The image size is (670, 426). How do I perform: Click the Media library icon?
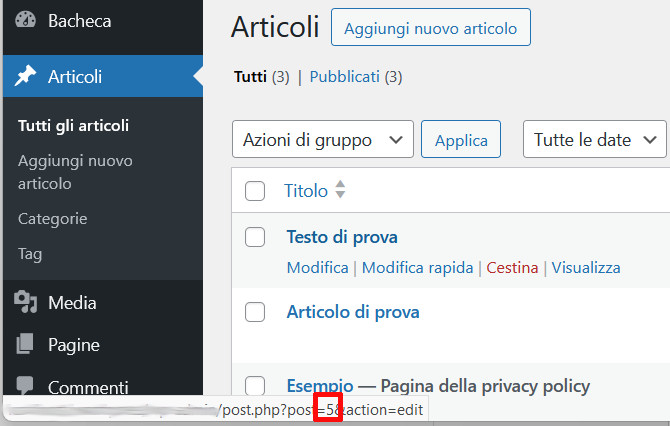[x=25, y=302]
